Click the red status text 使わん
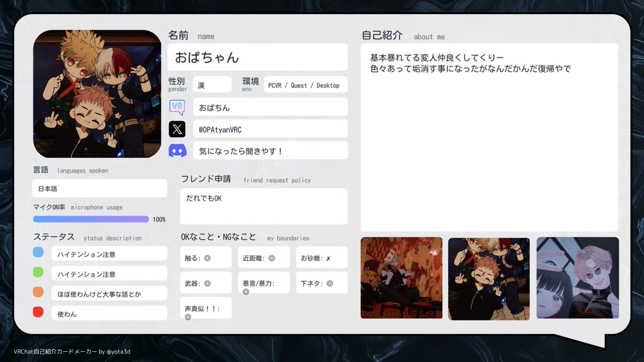 (109, 314)
